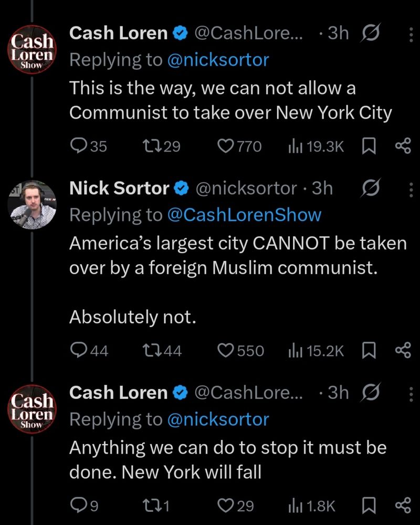Open @nicksortor mention in first tweet
420x525 pixels.
click(x=217, y=60)
